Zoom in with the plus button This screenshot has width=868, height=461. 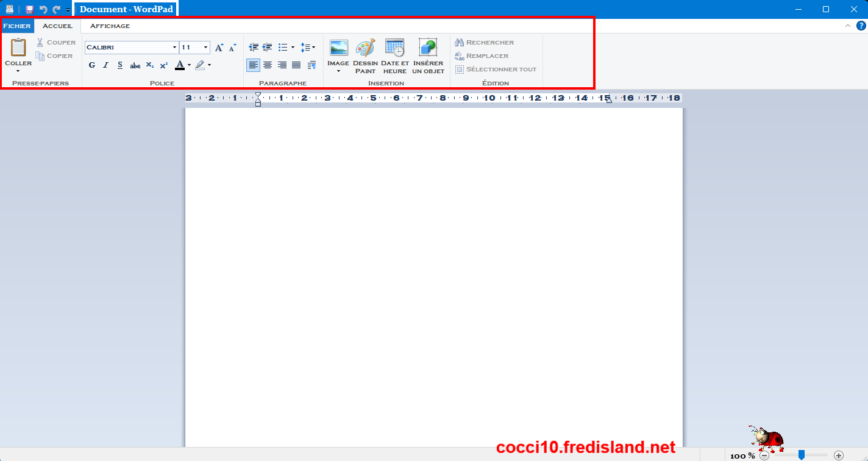(x=839, y=456)
